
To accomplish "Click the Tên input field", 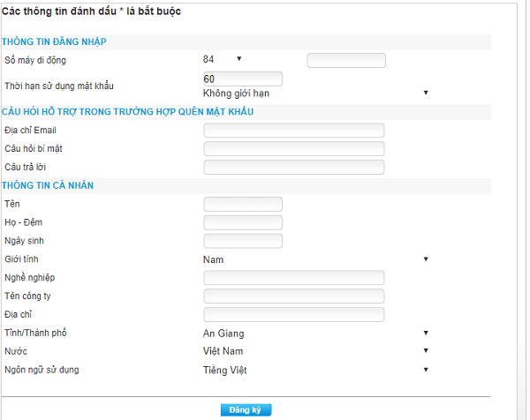I will point(243,204).
